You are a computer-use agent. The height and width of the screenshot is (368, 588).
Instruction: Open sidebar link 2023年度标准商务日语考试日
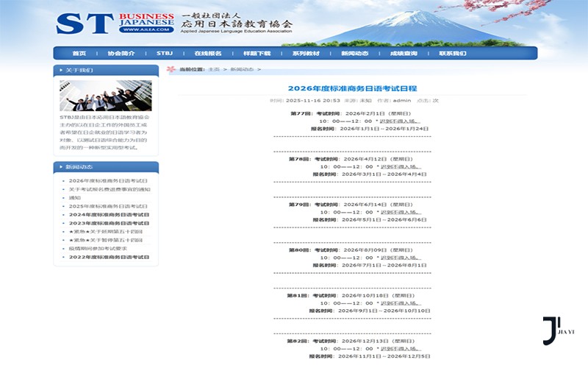point(109,223)
